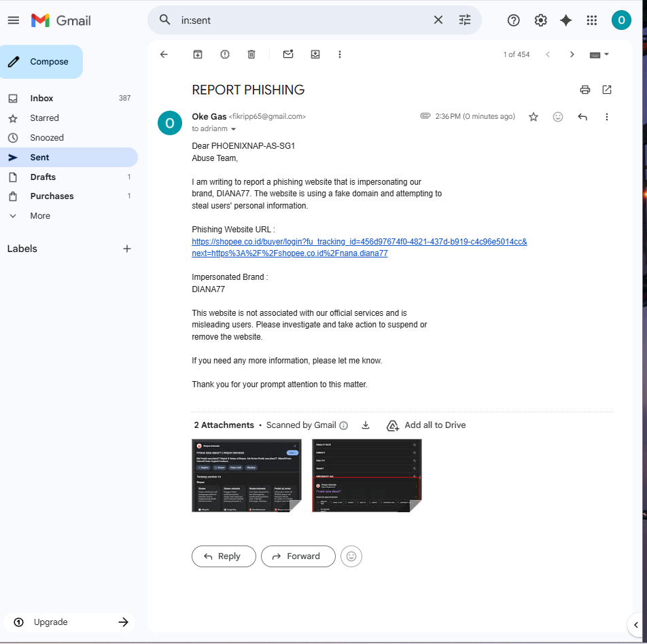
Task: Open the Drafts folder
Action: click(69, 177)
